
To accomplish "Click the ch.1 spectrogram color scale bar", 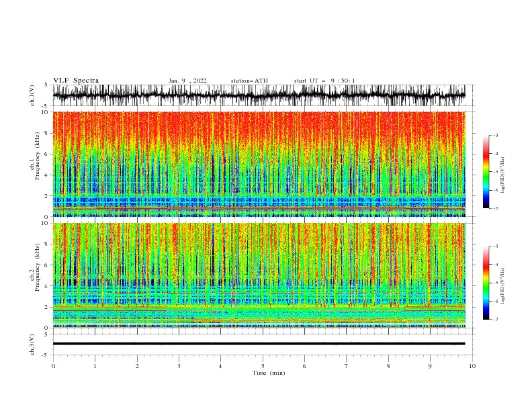I will (x=486, y=172).
